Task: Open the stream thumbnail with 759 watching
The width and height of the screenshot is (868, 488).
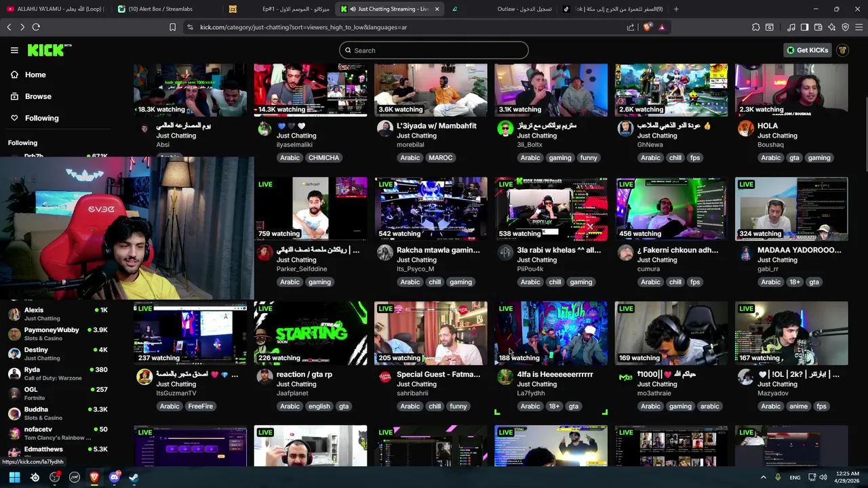Action: tap(311, 209)
